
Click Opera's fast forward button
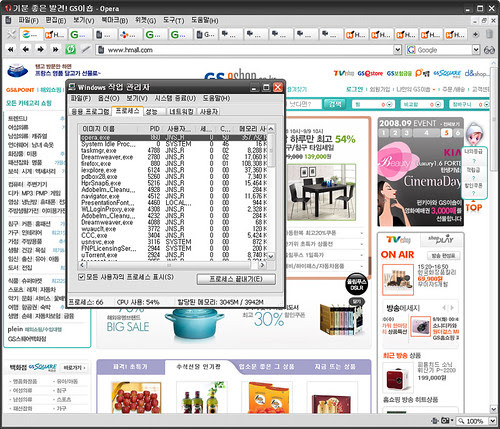55,50
